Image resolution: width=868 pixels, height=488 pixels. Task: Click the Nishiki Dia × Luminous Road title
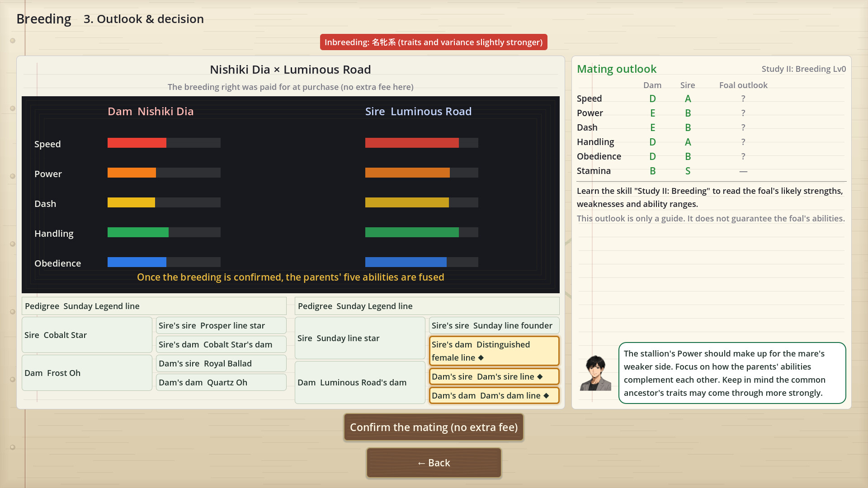click(x=290, y=69)
